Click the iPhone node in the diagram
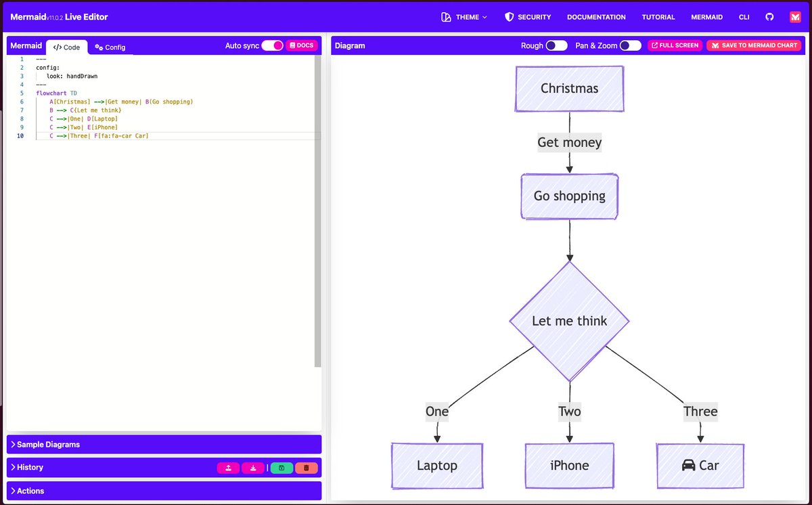 [x=569, y=466]
